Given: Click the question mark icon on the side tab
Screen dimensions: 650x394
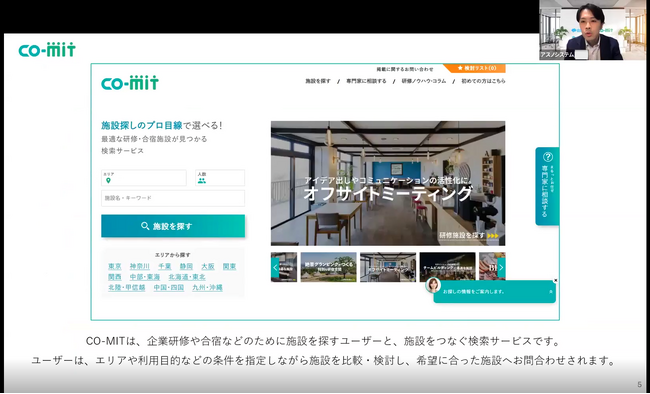Looking at the screenshot, I should point(548,157).
